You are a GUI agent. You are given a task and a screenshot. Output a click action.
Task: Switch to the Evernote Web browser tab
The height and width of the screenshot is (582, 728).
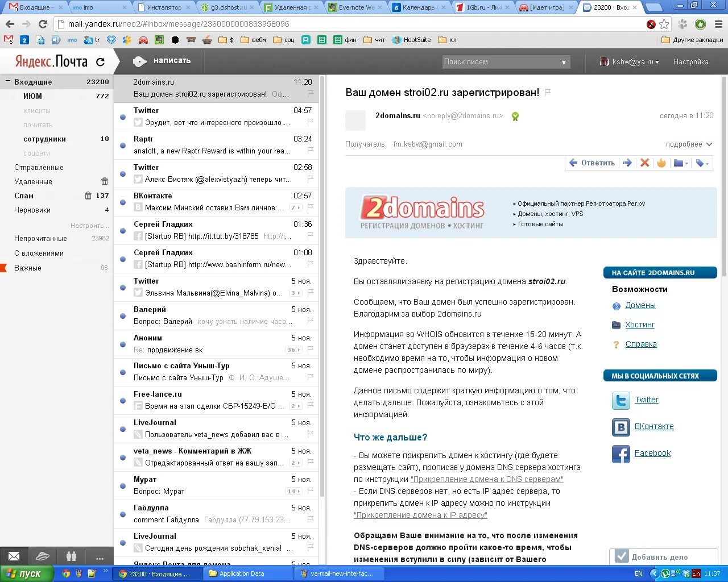coord(355,7)
